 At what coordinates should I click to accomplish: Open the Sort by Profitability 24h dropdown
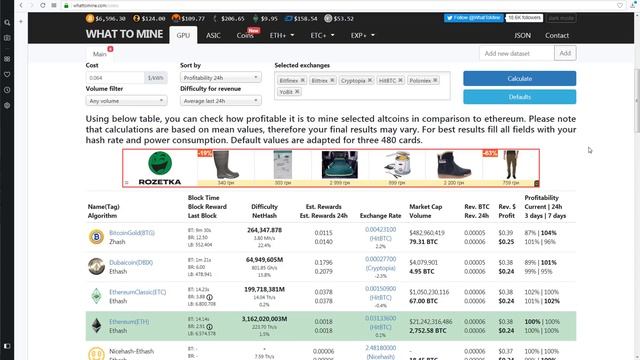tap(220, 78)
